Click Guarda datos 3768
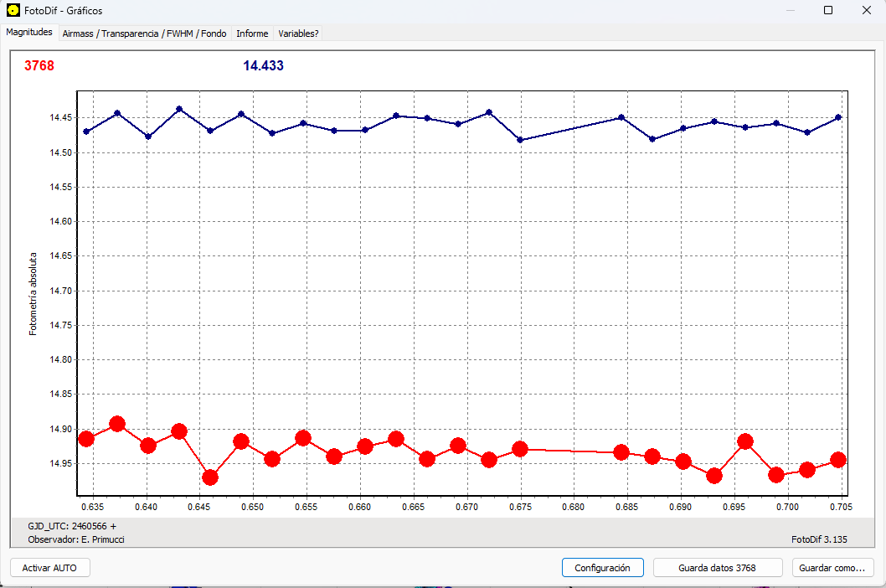 coord(717,567)
